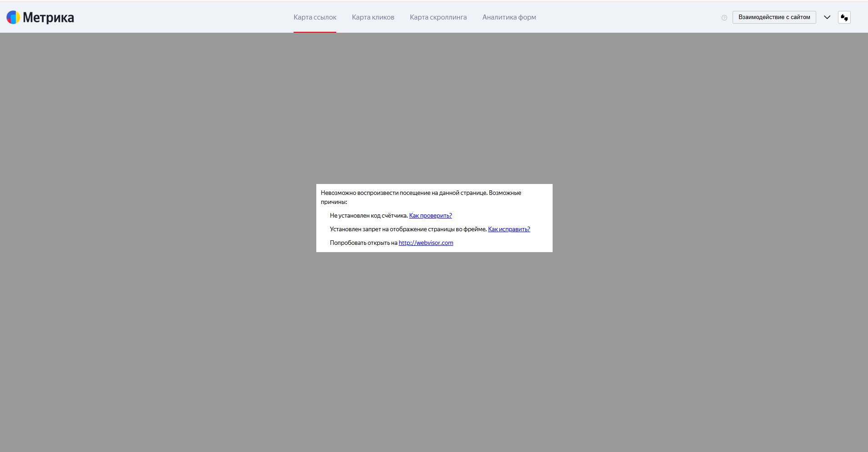
Task: Select the Карта скроллинга tab
Action: pos(438,17)
